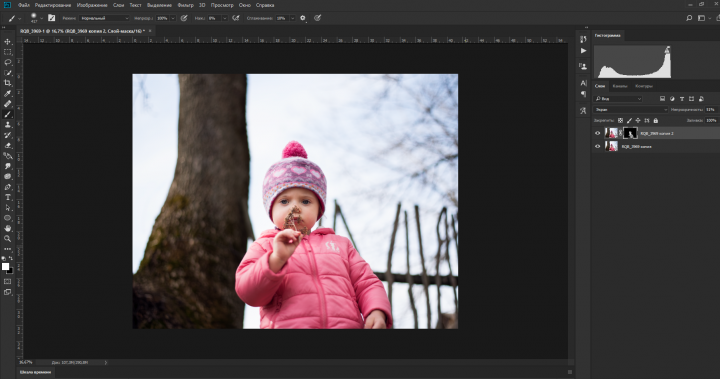720x379 pixels.
Task: Select the Gradient or Paint Bucket tool
Action: [x=8, y=156]
